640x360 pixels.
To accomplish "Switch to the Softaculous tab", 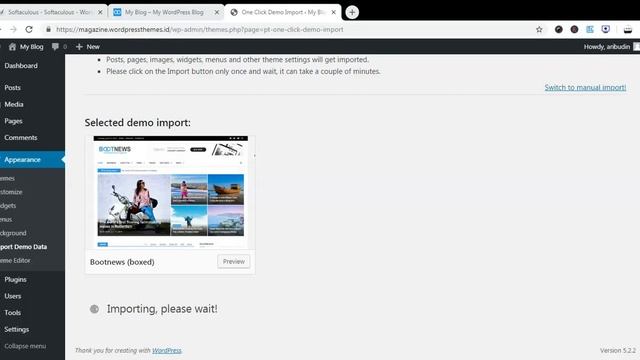I will tap(49, 12).
